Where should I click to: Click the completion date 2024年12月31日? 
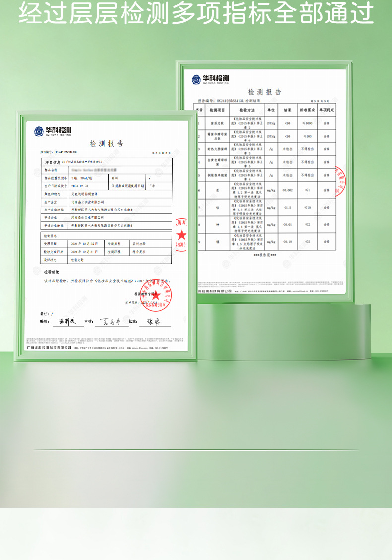pyautogui.click(x=84, y=252)
